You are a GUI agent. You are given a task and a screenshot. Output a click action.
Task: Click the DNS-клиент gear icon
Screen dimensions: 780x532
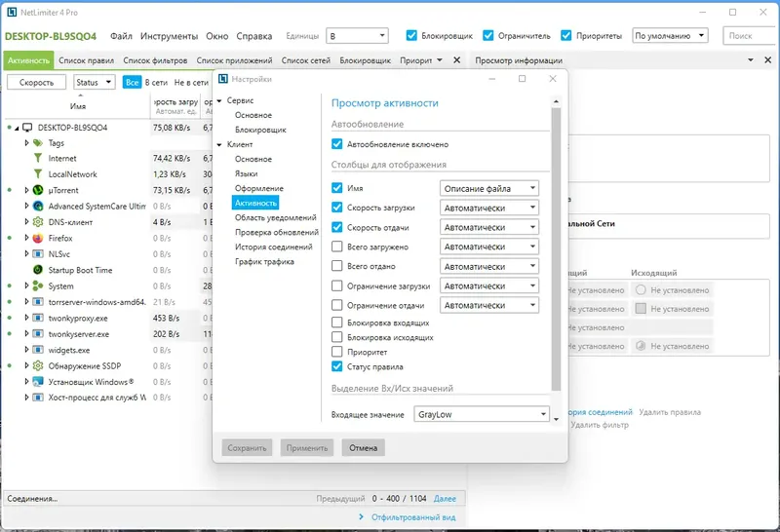pyautogui.click(x=38, y=222)
